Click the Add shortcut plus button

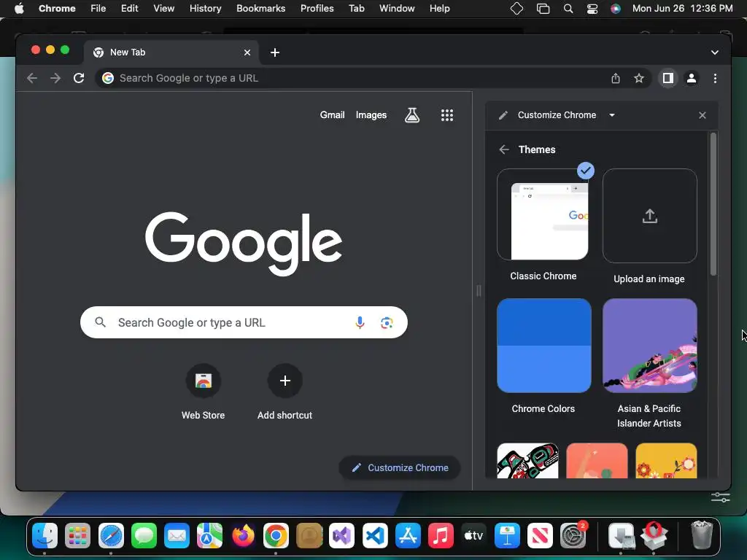(x=285, y=381)
